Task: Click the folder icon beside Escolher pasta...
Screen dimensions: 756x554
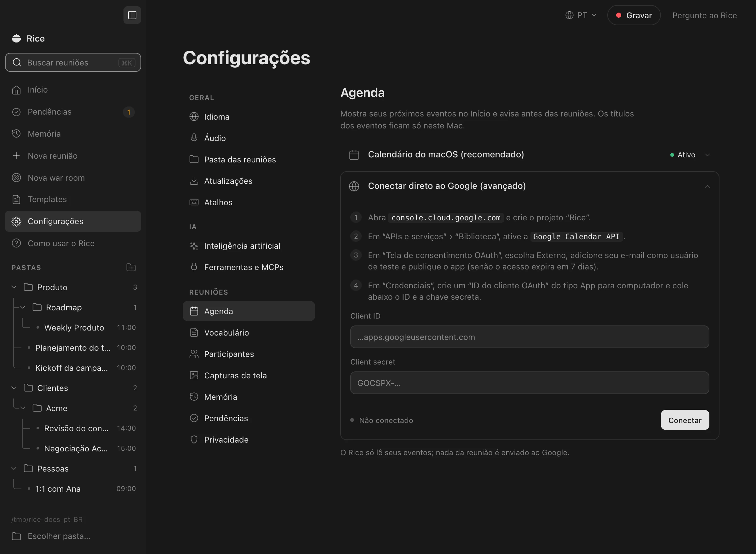Action: point(16,536)
